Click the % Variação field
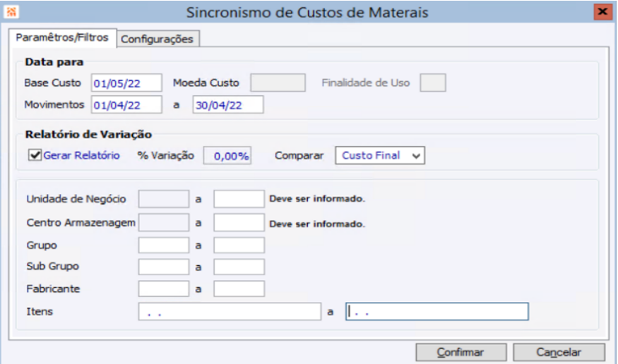This screenshot has width=618, height=364. click(227, 155)
